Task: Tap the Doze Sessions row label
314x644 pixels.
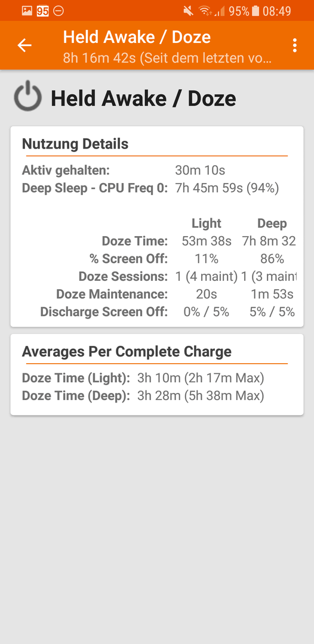Action: [x=124, y=277]
